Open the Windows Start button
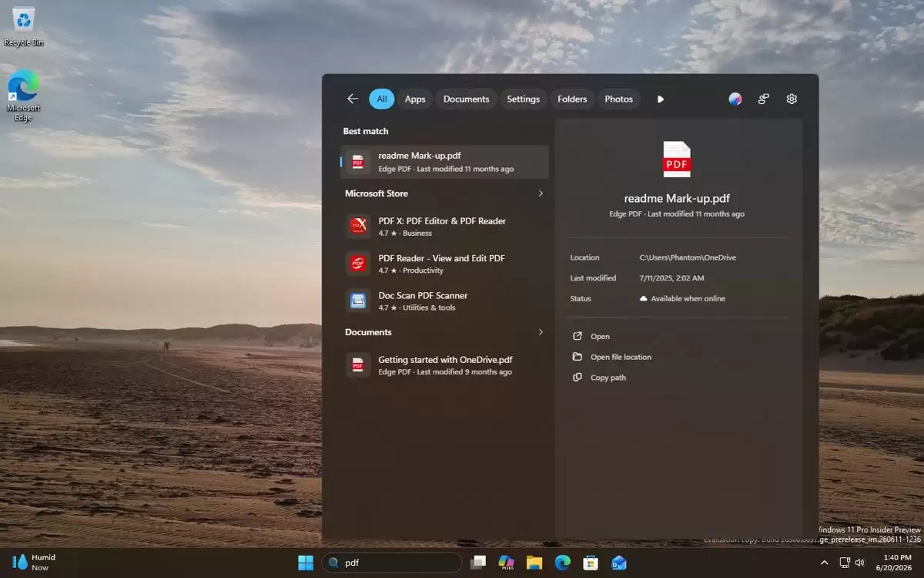 (306, 563)
